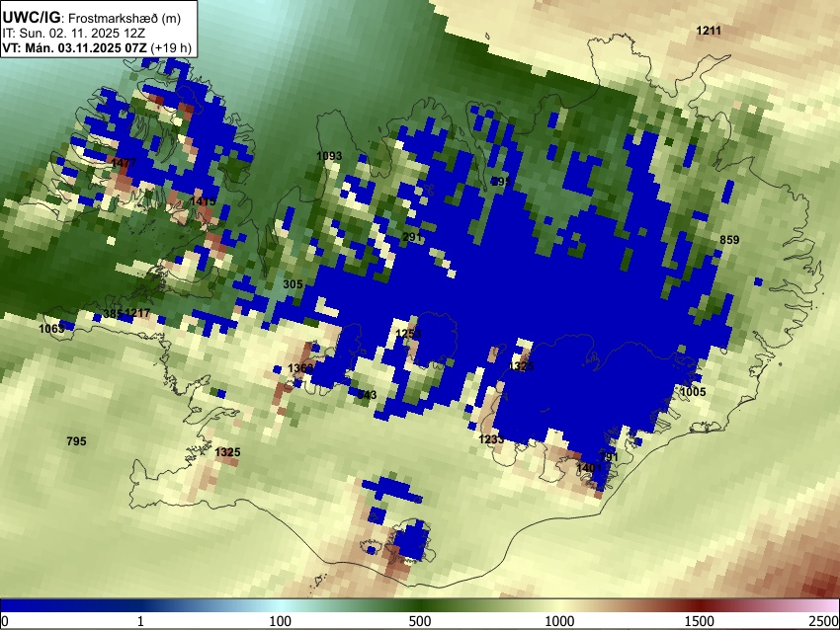Click the map value 859

tap(729, 240)
